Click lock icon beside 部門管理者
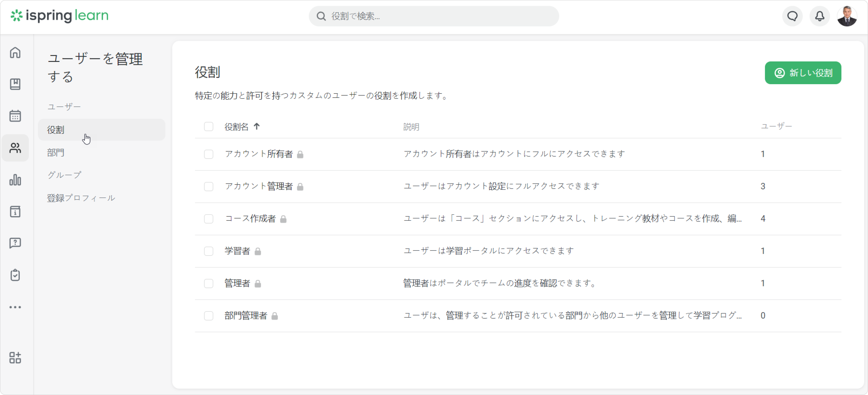The height and width of the screenshot is (395, 868). click(x=275, y=316)
